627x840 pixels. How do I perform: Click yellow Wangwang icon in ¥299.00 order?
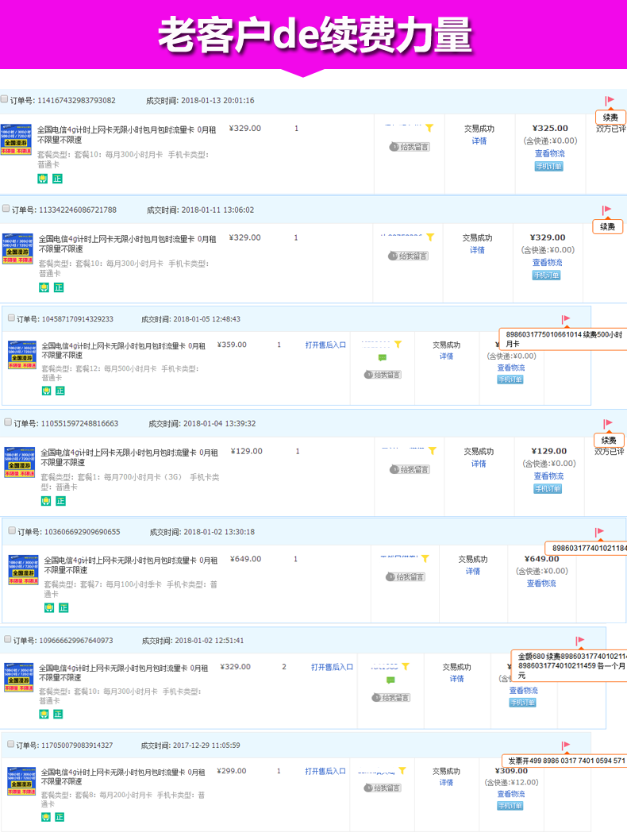coord(402,770)
